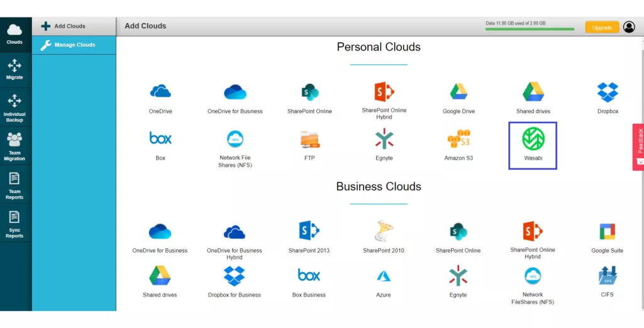
Task: Add SharePoint 2010 cloud
Action: [384, 238]
